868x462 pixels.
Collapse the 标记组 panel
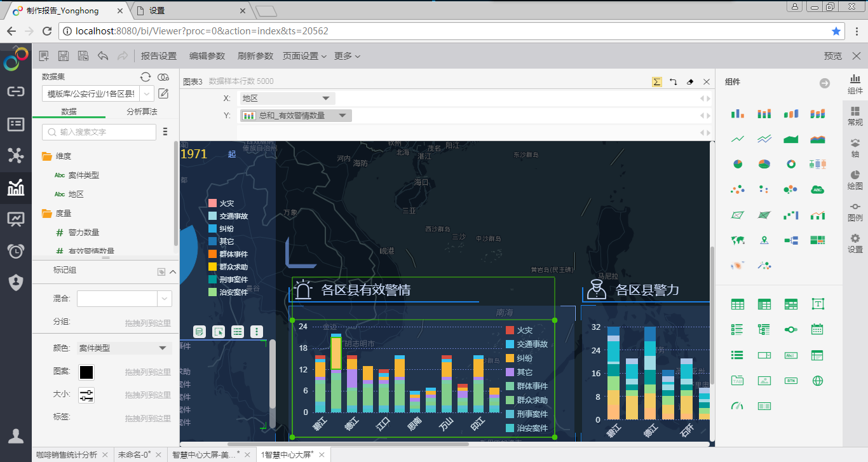coord(173,271)
